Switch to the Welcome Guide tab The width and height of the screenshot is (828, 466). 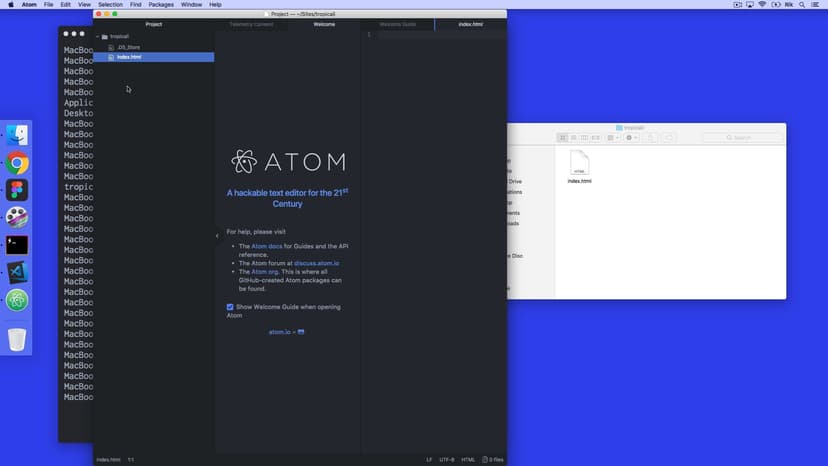click(398, 24)
